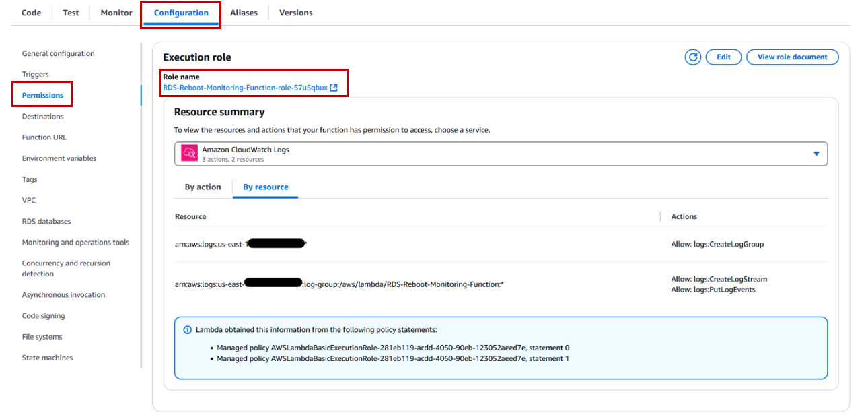This screenshot has height=417, width=868.
Task: Click the Edit execution role button
Action: (x=723, y=57)
